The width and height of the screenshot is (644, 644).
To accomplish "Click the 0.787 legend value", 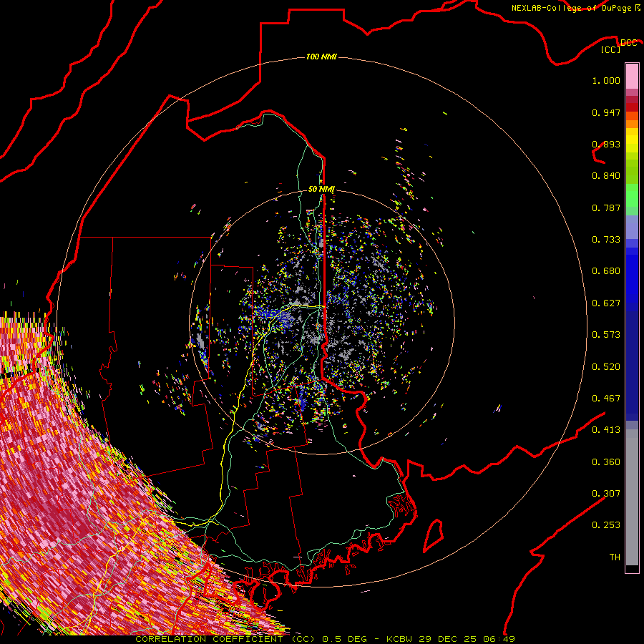I will click(x=606, y=208).
